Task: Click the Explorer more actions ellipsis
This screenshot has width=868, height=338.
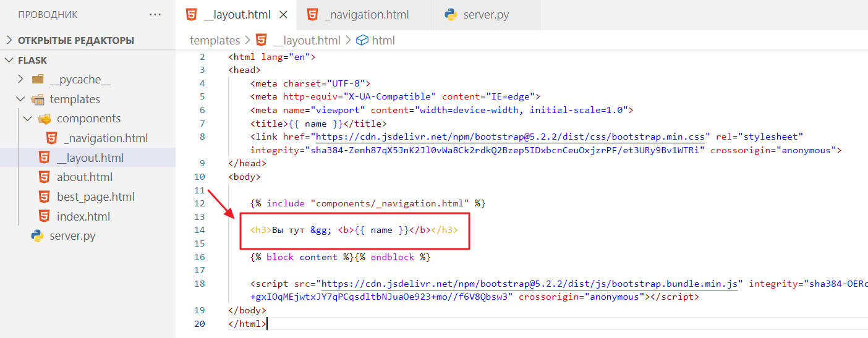Action: pyautogui.click(x=155, y=15)
